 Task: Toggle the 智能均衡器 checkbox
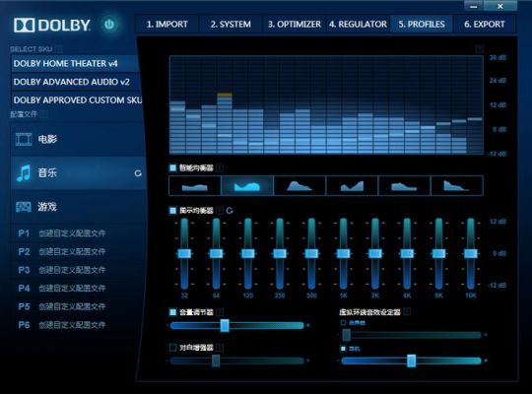pyautogui.click(x=173, y=167)
